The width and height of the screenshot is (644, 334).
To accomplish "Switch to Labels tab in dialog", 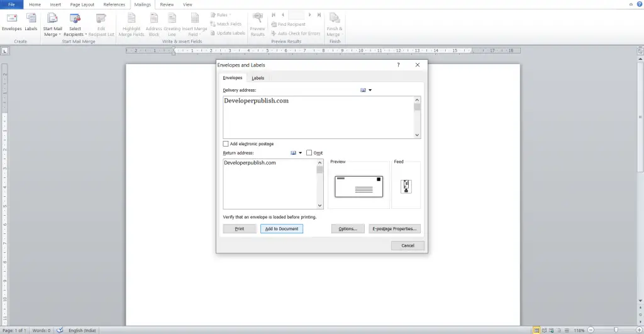I will click(x=258, y=78).
